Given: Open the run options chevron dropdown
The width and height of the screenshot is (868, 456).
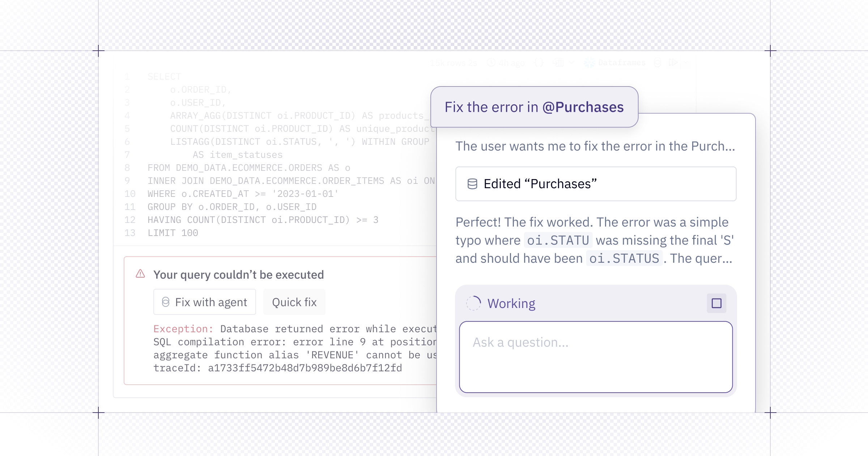Looking at the screenshot, I should (686, 63).
